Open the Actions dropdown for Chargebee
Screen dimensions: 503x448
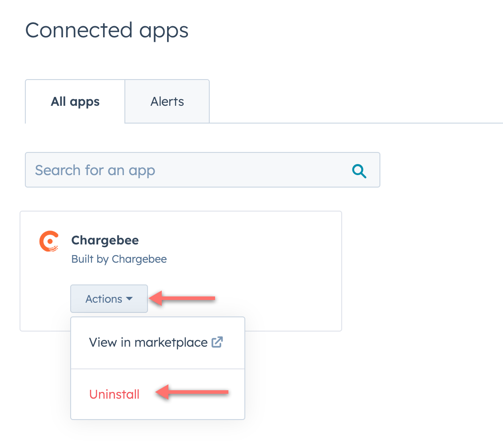pos(109,299)
